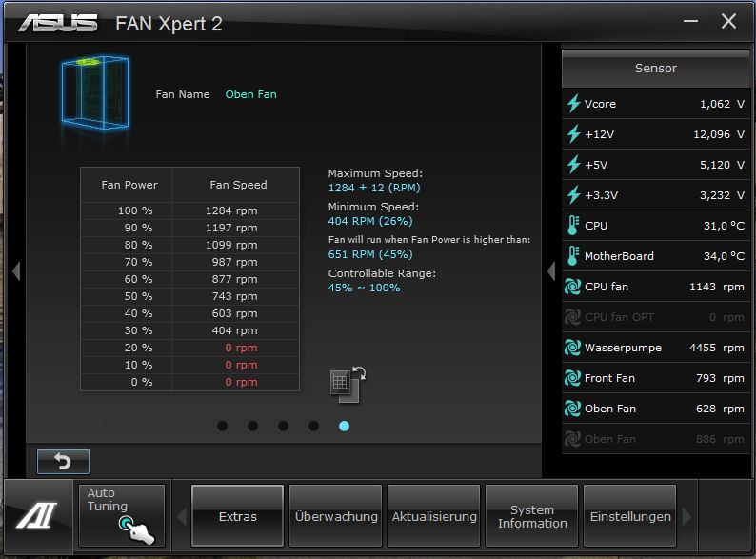756x559 pixels.
Task: Select the first fan page dot
Action: pos(222,426)
